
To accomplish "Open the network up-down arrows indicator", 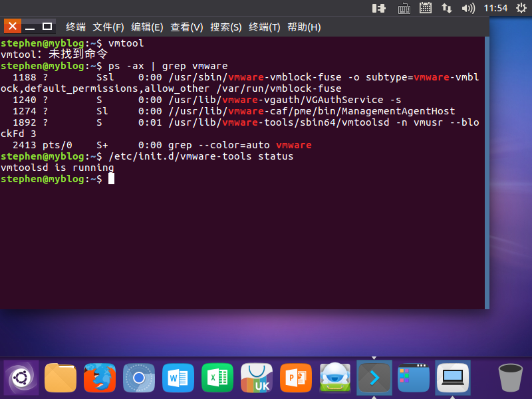I will pos(446,8).
